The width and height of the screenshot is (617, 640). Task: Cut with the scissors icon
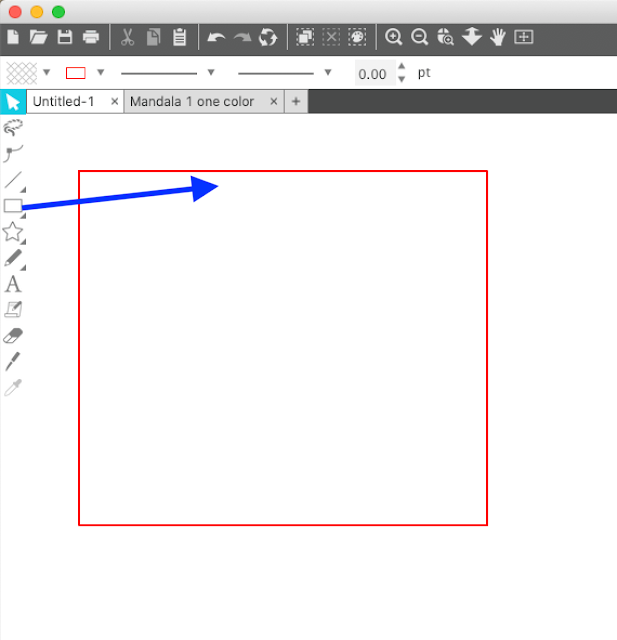pyautogui.click(x=127, y=37)
